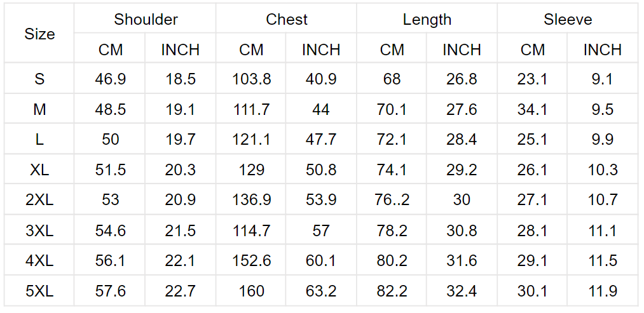This screenshot has height=313, width=644.
Task: Click the 2XL size row label
Action: [x=39, y=199]
